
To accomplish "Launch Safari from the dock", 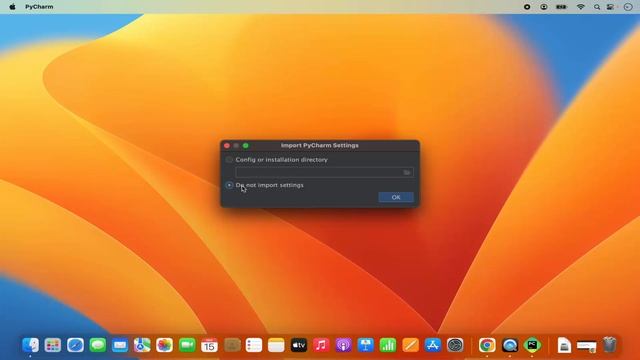I will click(76, 345).
